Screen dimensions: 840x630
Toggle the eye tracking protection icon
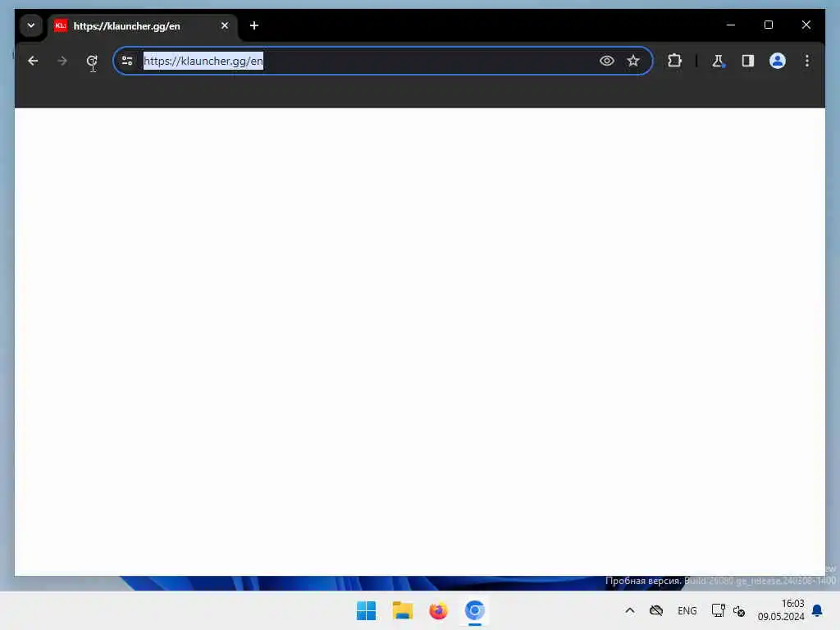coord(606,61)
